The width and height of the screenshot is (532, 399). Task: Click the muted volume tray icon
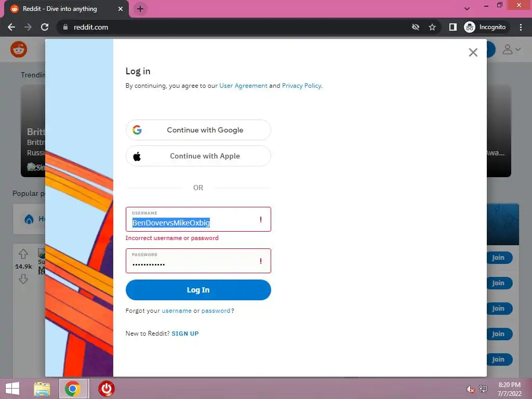click(x=470, y=389)
